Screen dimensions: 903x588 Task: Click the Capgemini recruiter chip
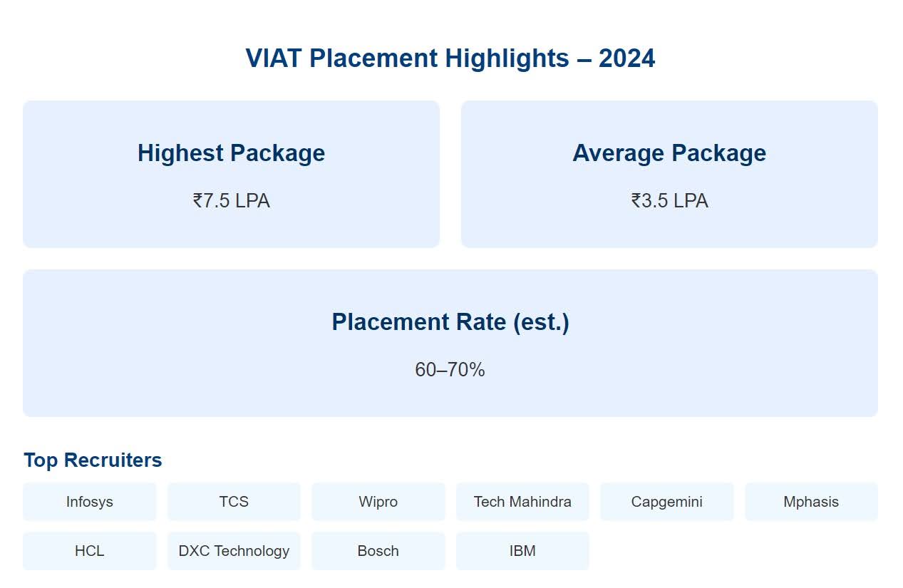[x=667, y=502]
